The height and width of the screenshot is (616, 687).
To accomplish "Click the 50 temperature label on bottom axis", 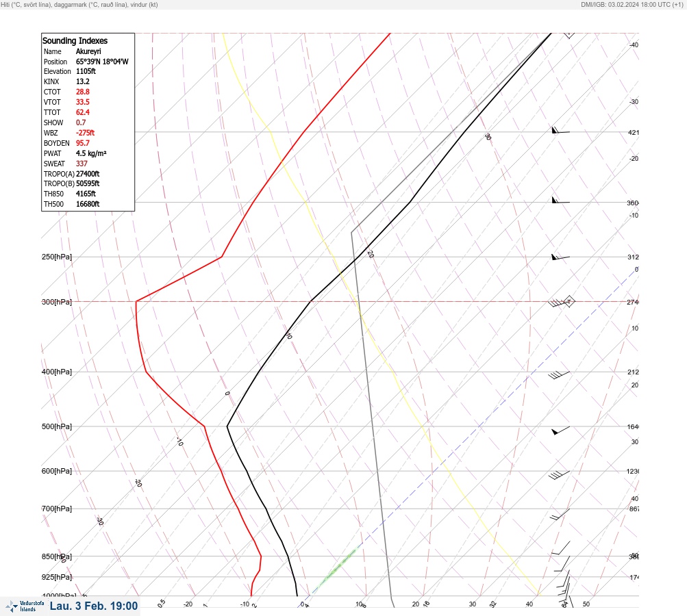I will 586,604.
